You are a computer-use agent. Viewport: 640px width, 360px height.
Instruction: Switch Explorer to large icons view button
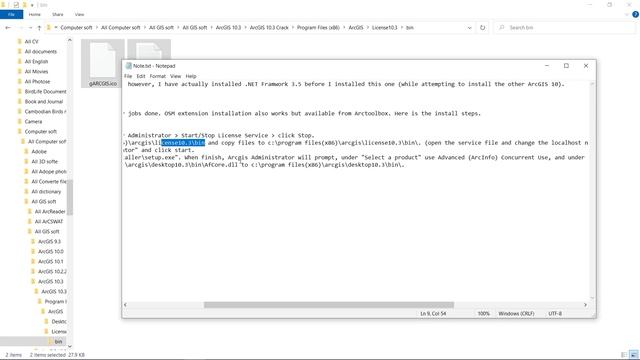click(x=634, y=355)
